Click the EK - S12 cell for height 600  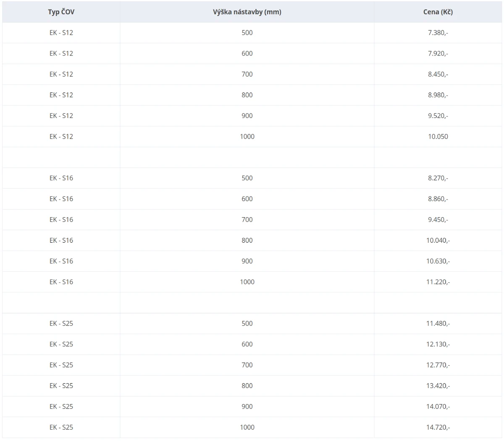pyautogui.click(x=61, y=53)
